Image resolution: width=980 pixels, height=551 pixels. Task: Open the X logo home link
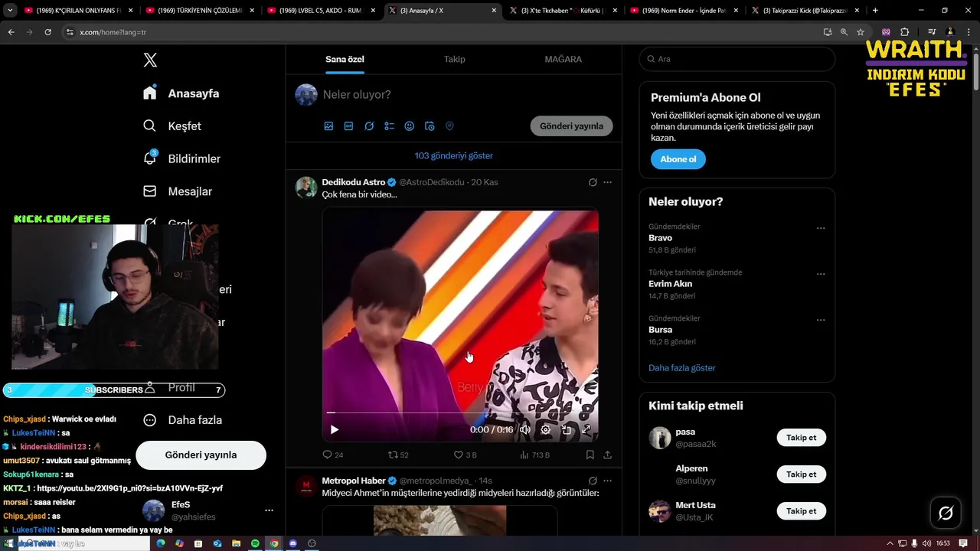(150, 60)
